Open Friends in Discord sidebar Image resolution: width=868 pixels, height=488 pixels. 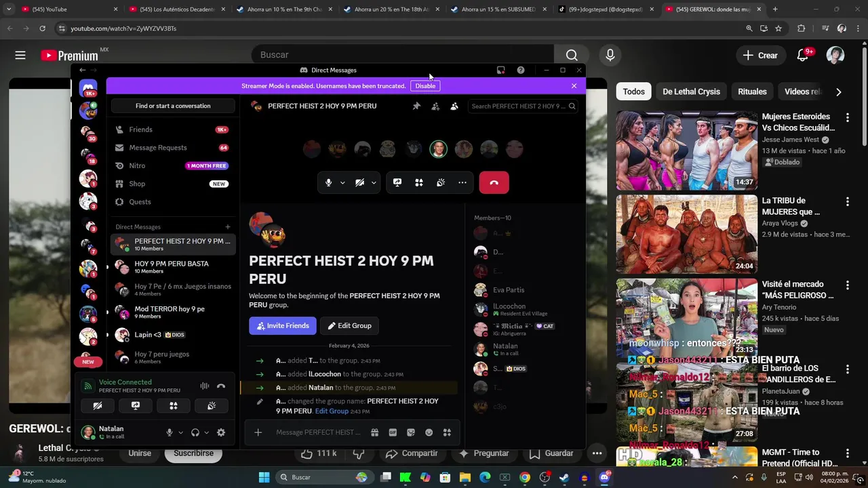click(x=174, y=129)
